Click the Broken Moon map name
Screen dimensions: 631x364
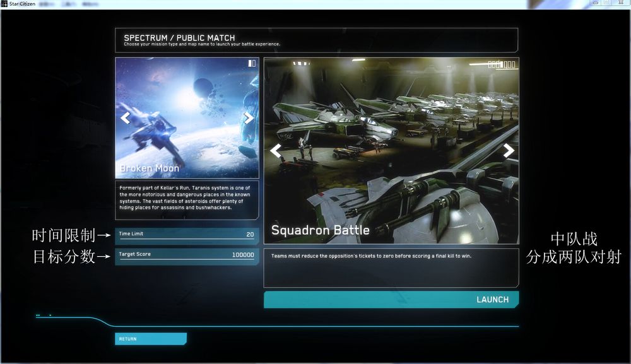150,168
